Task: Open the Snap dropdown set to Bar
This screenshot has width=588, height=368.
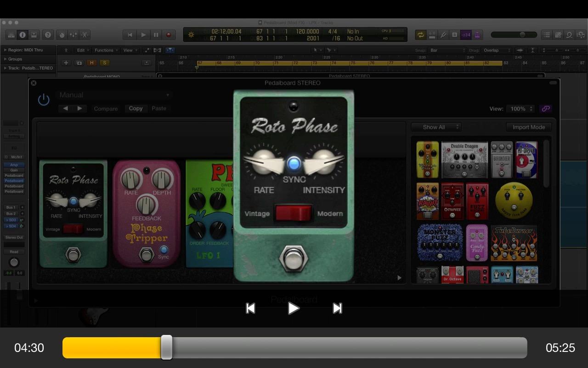Action: click(447, 50)
